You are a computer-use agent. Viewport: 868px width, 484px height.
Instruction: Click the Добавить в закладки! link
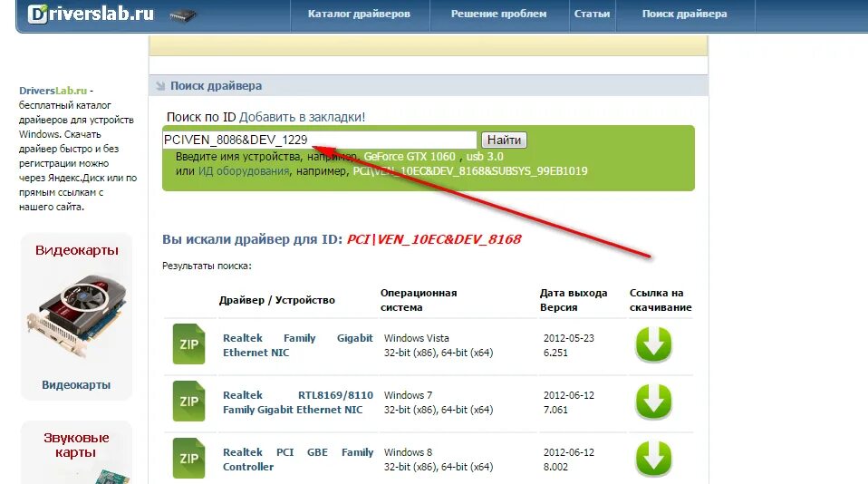(x=303, y=117)
